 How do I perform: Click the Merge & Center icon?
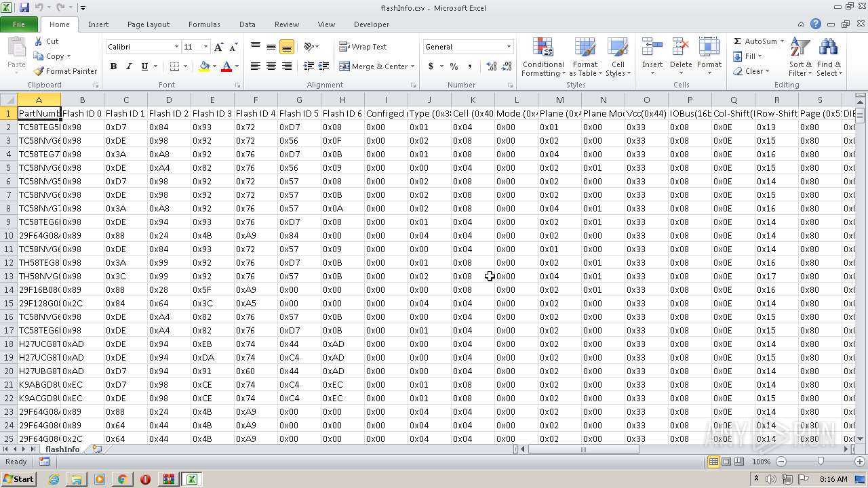tap(344, 66)
